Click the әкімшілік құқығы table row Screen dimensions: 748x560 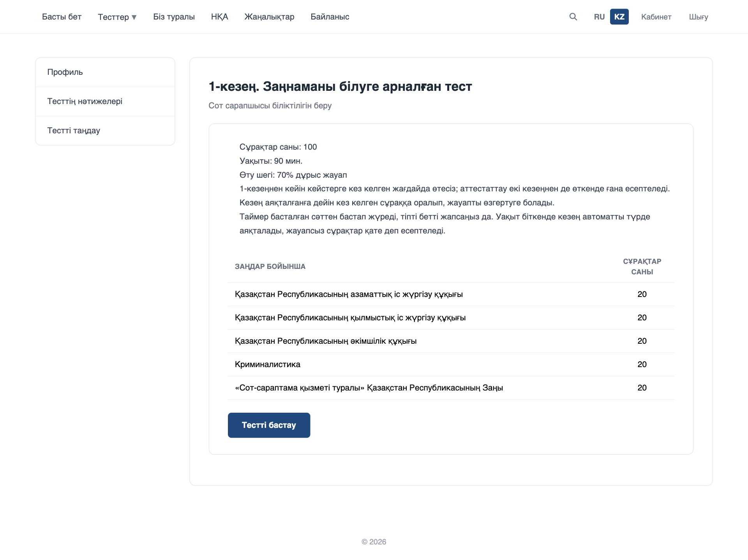[451, 341]
